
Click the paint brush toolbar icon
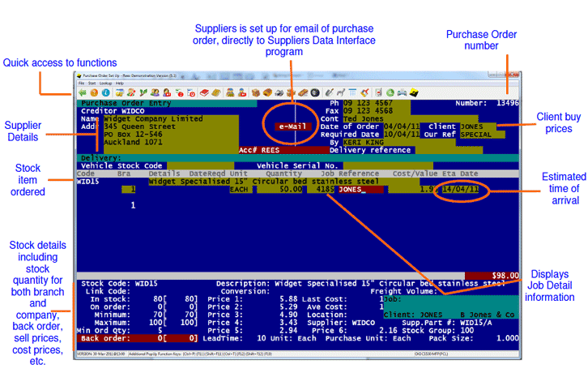(364, 93)
